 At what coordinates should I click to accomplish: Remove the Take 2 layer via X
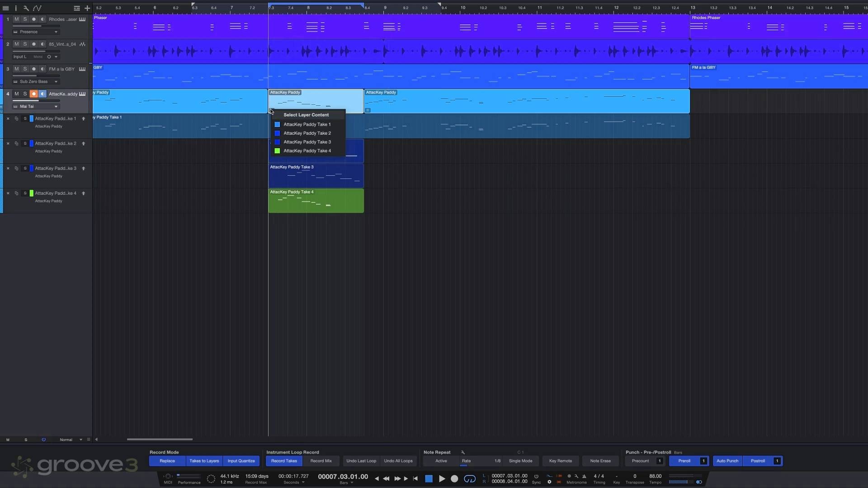click(x=8, y=144)
